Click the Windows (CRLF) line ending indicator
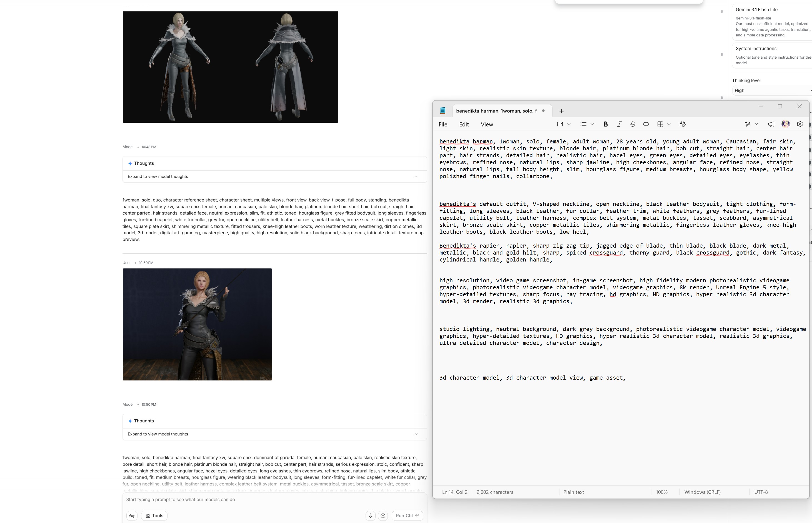Screen dimensions: 812x523 point(702,492)
